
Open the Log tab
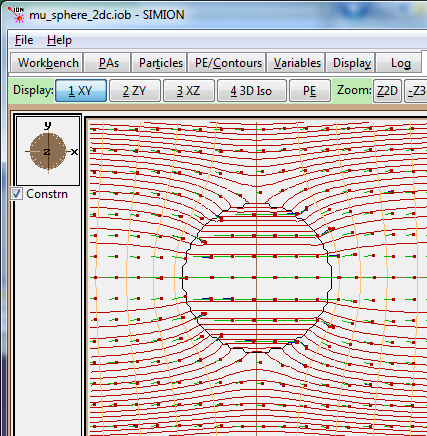399,63
